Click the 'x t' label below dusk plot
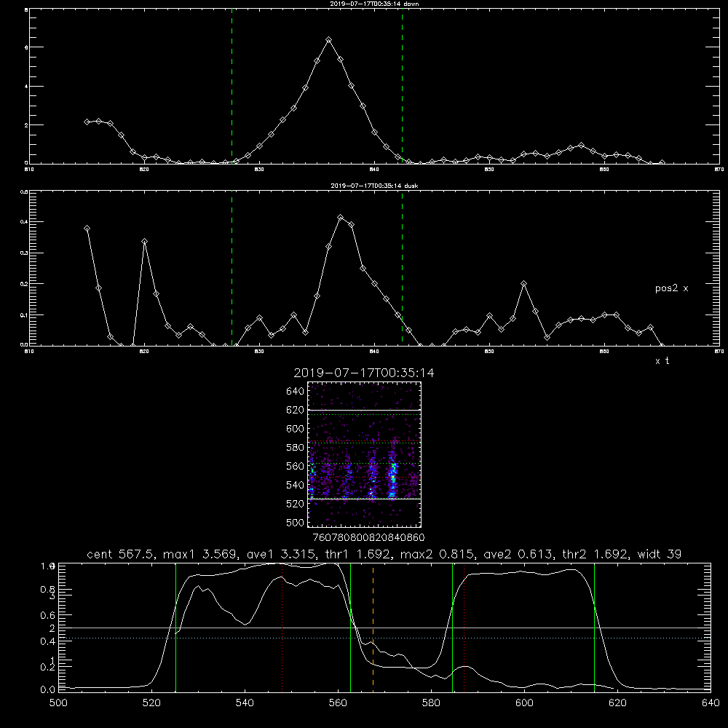The width and height of the screenshot is (728, 728). (662, 361)
